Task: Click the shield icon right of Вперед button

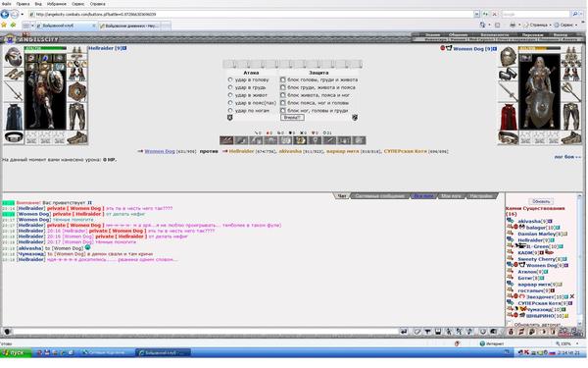Action: pyautogui.click(x=355, y=118)
